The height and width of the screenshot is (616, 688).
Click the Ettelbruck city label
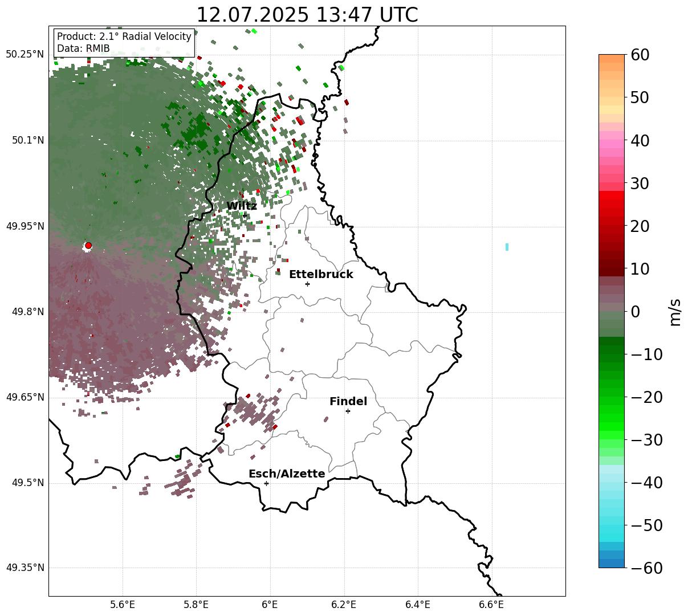pos(321,275)
